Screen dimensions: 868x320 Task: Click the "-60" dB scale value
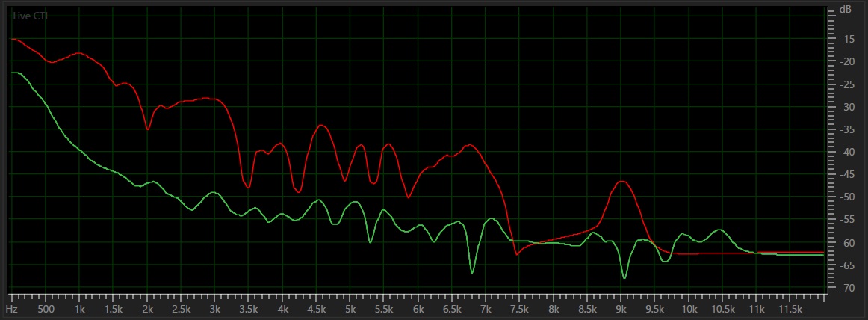tap(848, 243)
